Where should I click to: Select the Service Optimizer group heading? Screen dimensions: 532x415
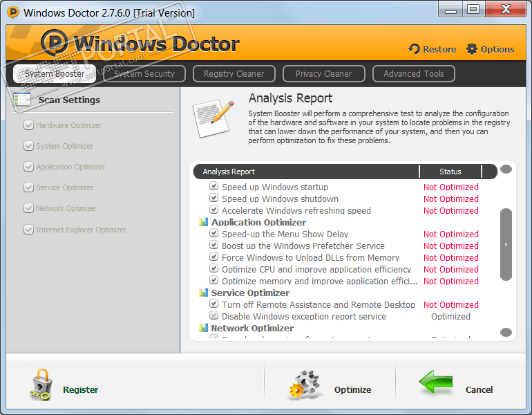pyautogui.click(x=250, y=293)
